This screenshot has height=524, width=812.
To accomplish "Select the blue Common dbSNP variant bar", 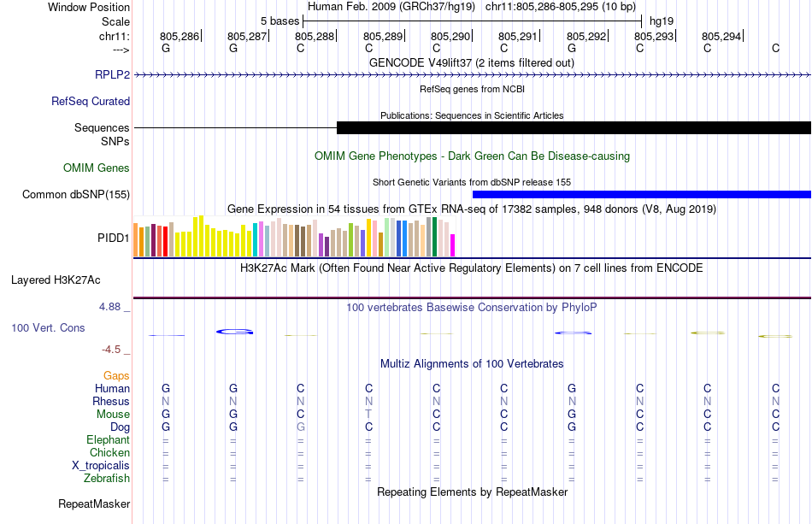I will click(642, 195).
